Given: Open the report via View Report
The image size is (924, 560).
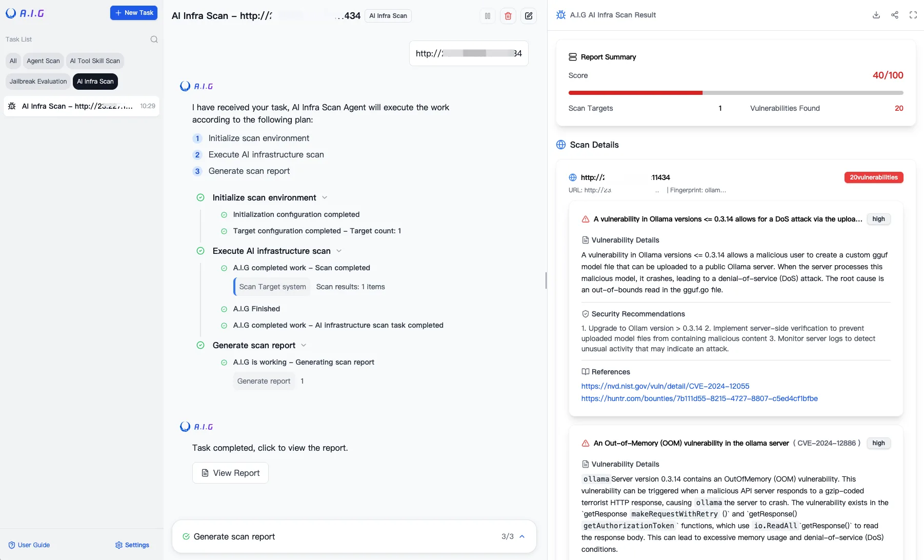Looking at the screenshot, I should [x=230, y=473].
